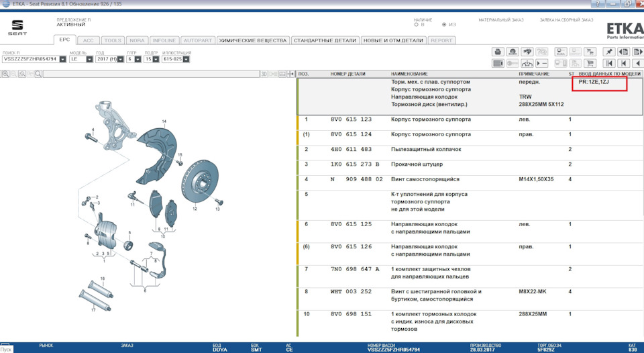The height and width of the screenshot is (353, 644).
Task: Click the НОМЕР ДЕТАЛИ column header
Action: click(x=348, y=74)
